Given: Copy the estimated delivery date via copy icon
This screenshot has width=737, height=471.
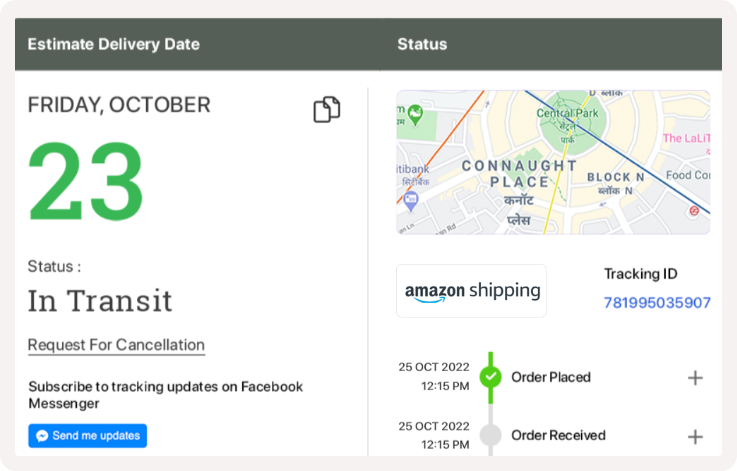Looking at the screenshot, I should [x=327, y=110].
